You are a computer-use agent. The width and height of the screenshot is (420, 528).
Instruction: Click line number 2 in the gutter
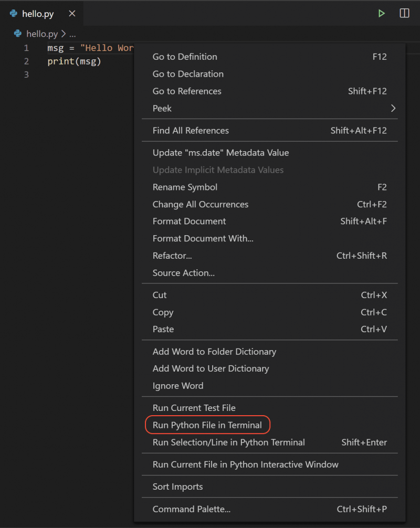tap(26, 61)
